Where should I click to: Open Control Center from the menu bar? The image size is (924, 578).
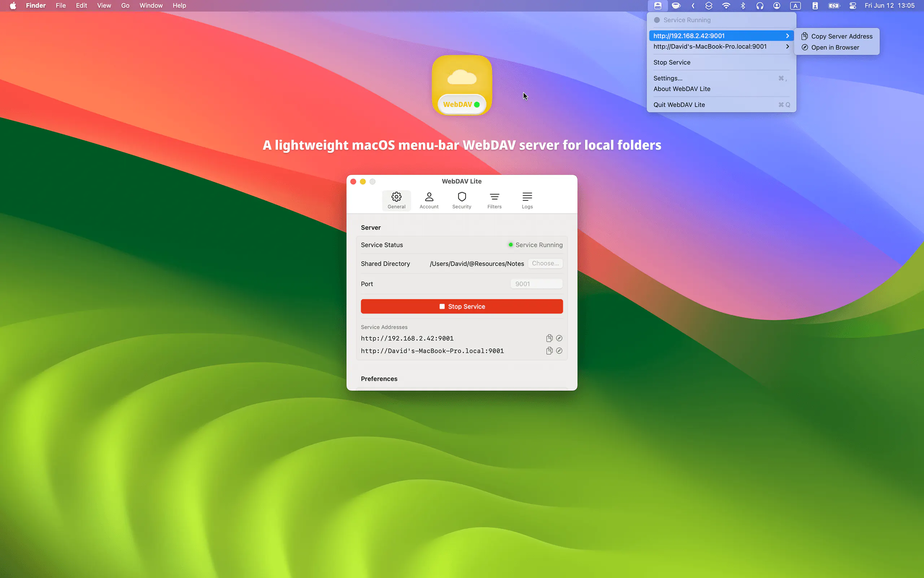point(853,6)
